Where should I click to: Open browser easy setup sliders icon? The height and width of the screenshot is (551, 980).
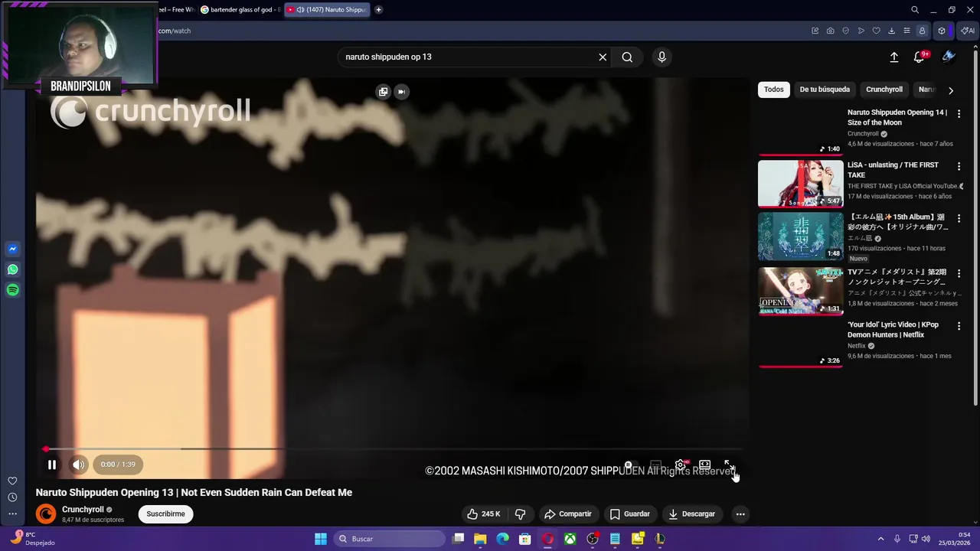coord(907,31)
